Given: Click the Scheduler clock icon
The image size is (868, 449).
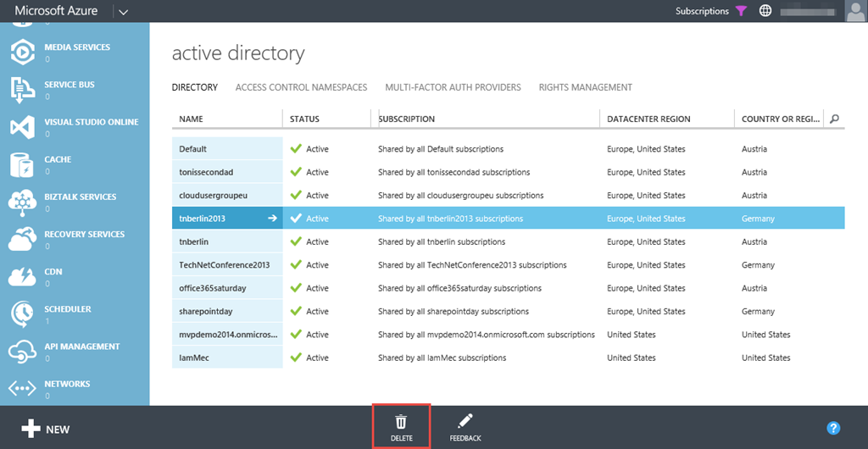Looking at the screenshot, I should 22,313.
